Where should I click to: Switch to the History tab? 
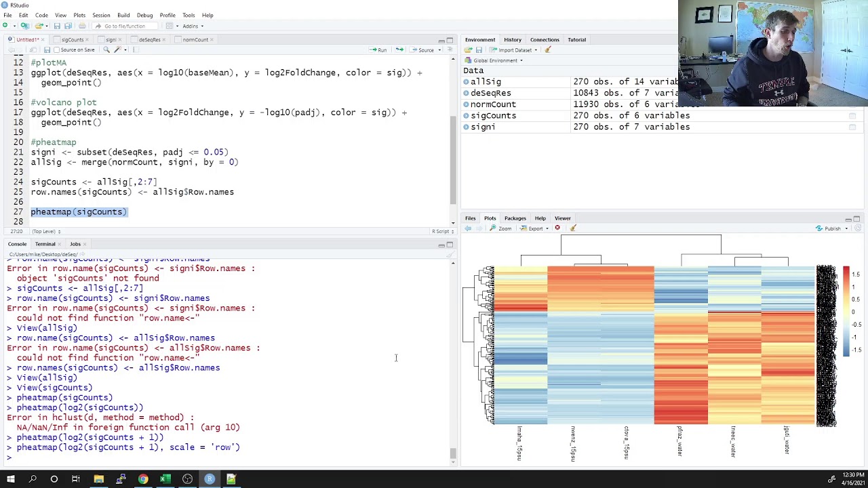(513, 39)
